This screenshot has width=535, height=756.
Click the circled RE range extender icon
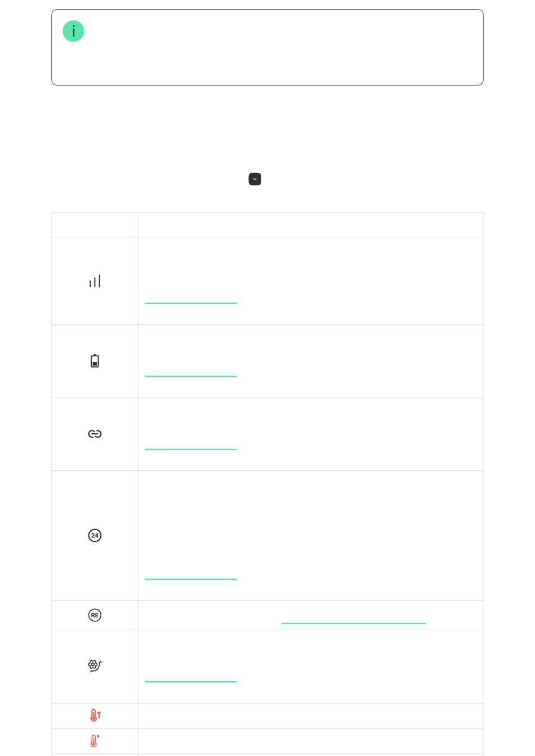tap(95, 615)
